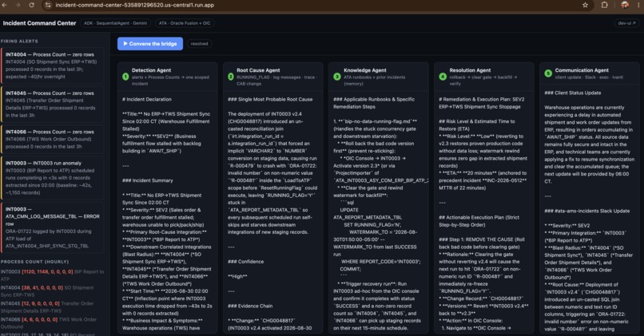
Task: Click step 3 circle on Knowledge Agent
Action: coord(337,77)
